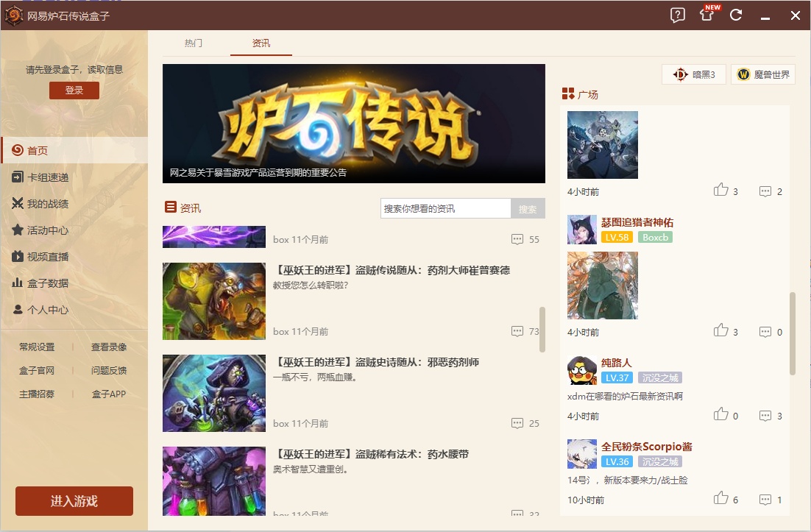Image resolution: width=811 pixels, height=532 pixels.
Task: Click the 进入游戏 button
Action: tap(74, 501)
